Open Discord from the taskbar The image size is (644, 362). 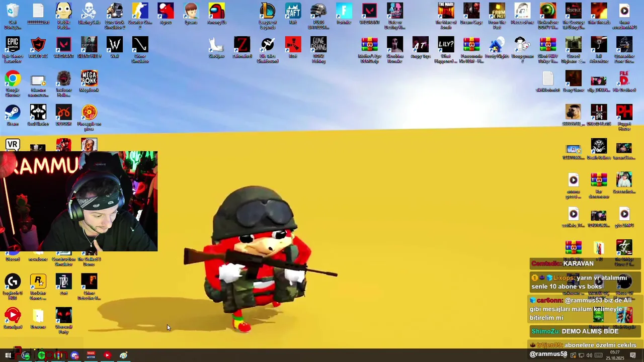[75, 355]
